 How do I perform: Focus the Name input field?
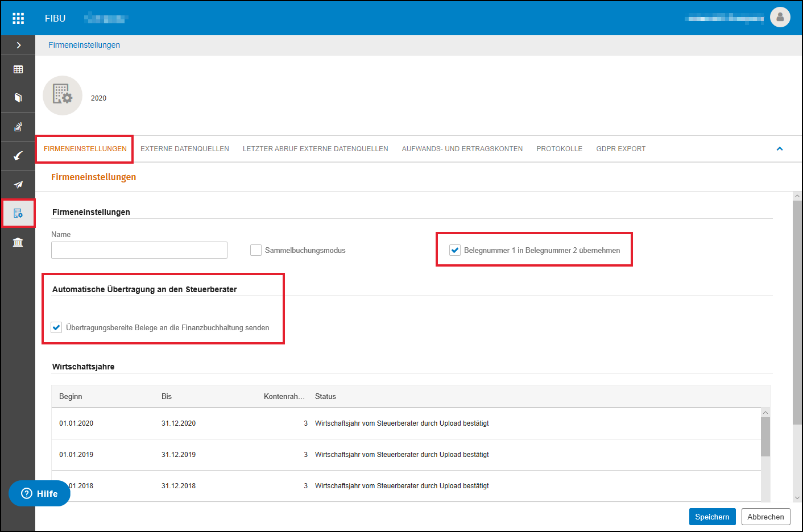pos(139,250)
